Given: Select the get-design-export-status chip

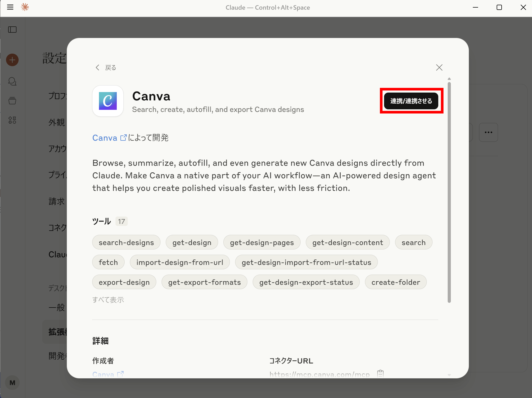Looking at the screenshot, I should coord(306,282).
